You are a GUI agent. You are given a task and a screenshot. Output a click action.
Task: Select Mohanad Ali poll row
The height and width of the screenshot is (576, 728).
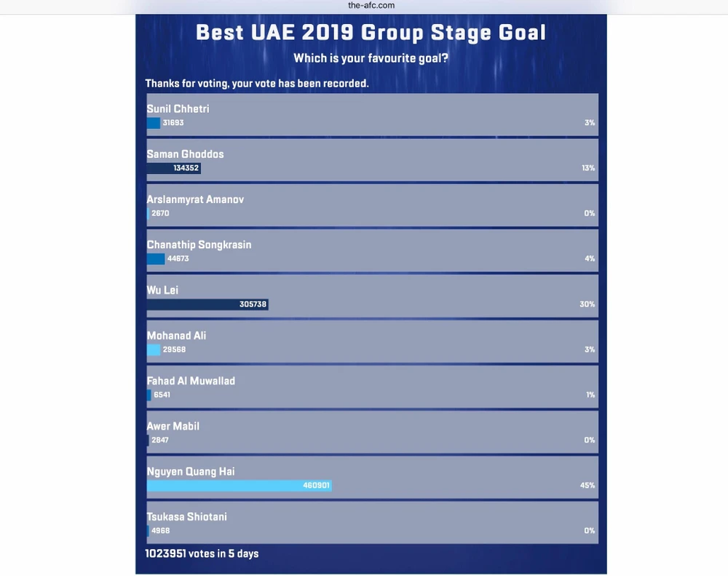coord(372,341)
